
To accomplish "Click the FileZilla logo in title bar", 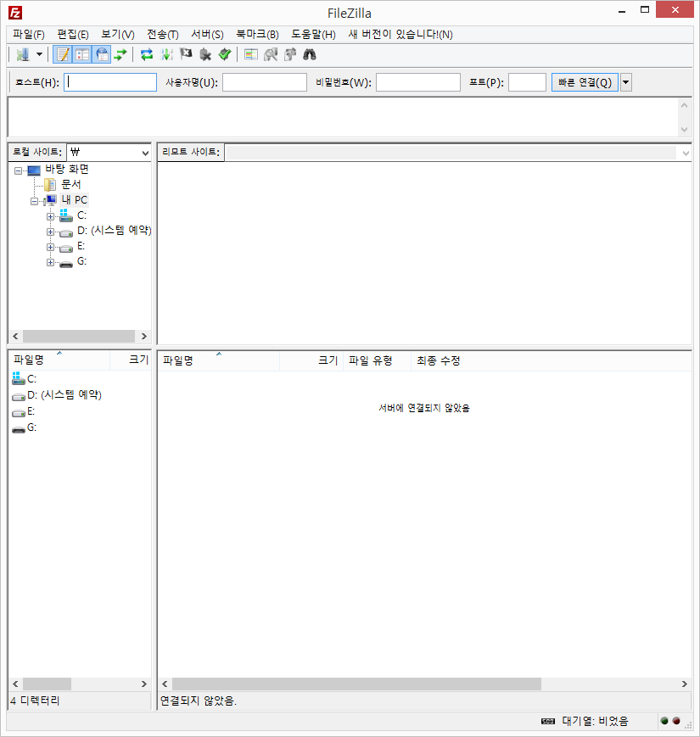I will coord(15,13).
